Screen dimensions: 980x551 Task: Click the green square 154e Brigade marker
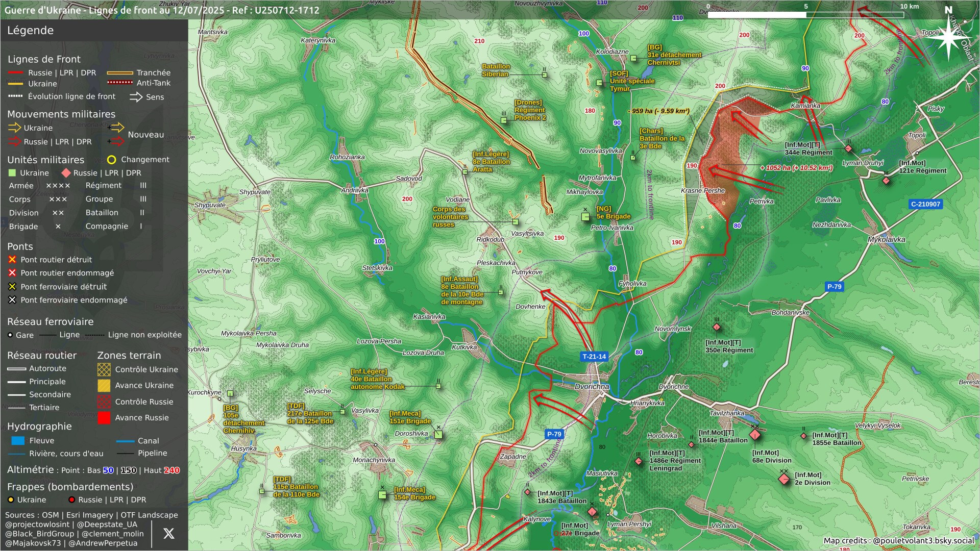click(x=382, y=495)
